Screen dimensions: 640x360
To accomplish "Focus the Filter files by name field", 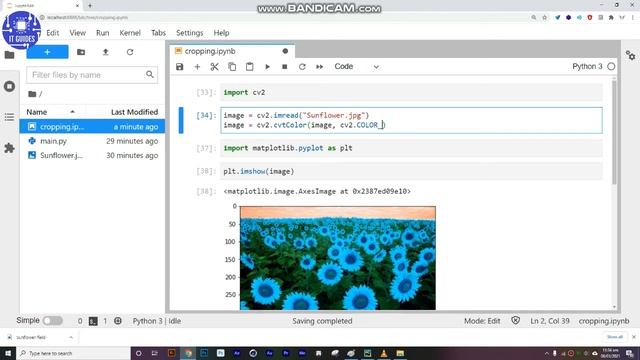I will [x=92, y=75].
